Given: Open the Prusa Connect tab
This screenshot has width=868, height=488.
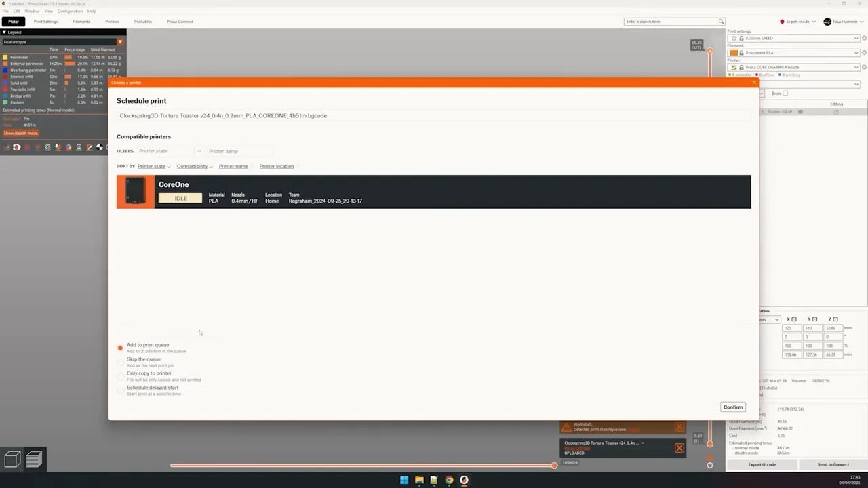Looking at the screenshot, I should (180, 22).
